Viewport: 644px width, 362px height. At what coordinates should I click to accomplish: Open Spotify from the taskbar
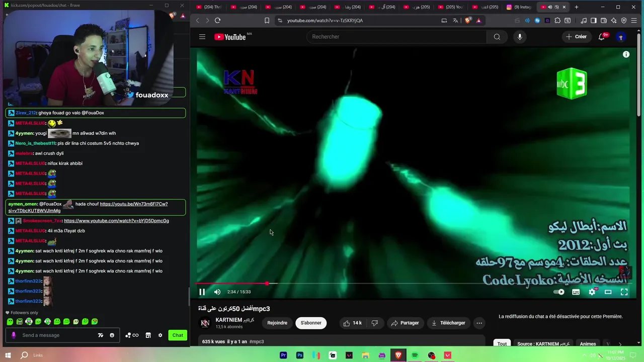(x=415, y=355)
